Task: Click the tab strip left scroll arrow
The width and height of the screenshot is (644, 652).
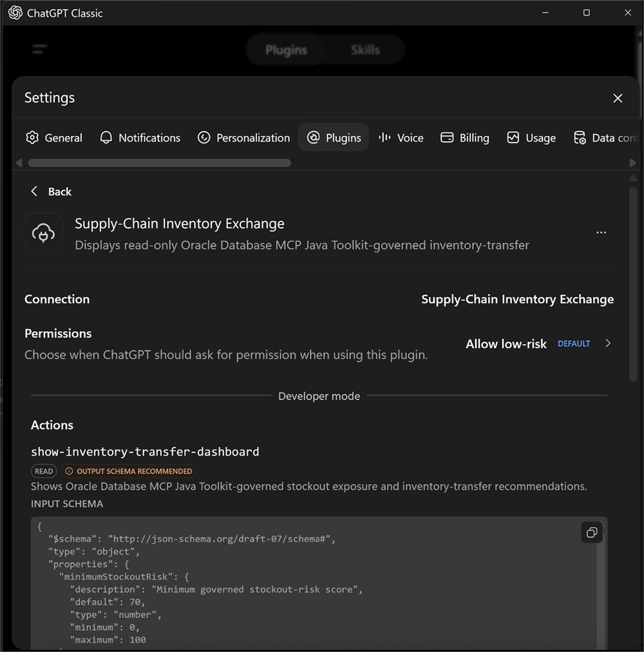Action: coord(19,163)
